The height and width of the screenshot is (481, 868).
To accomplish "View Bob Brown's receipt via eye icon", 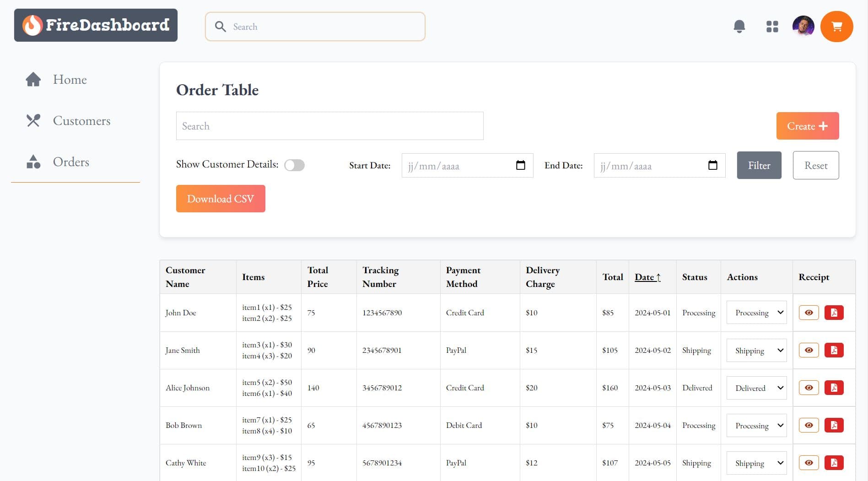I will 809,425.
